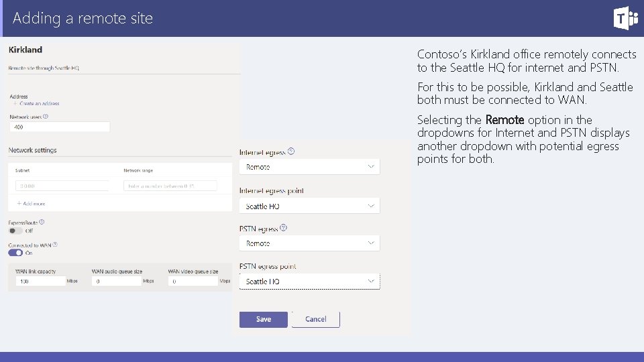Click the Microsoft Teams logo icon
The image size is (644, 362).
625,18
